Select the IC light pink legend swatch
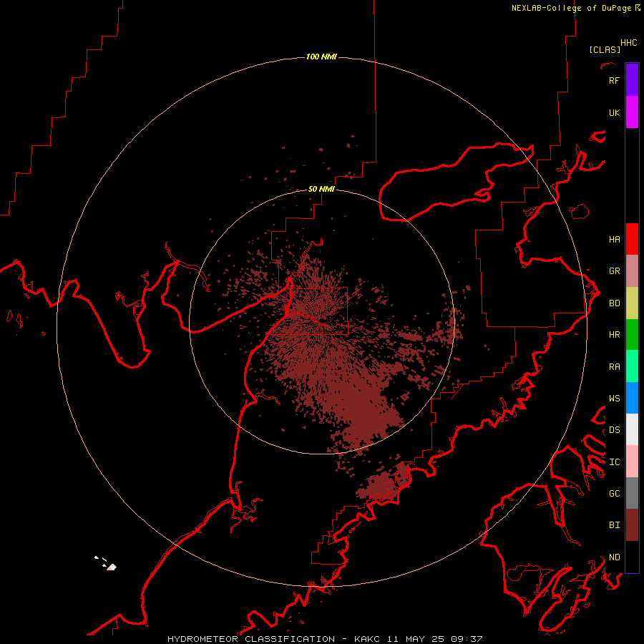Screen dimensions: 644x644 tap(632, 462)
